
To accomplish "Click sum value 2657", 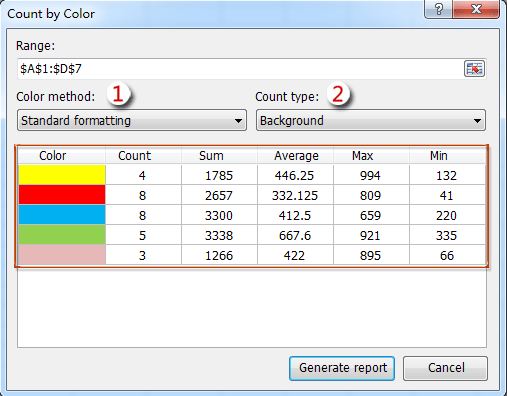I will (219, 196).
